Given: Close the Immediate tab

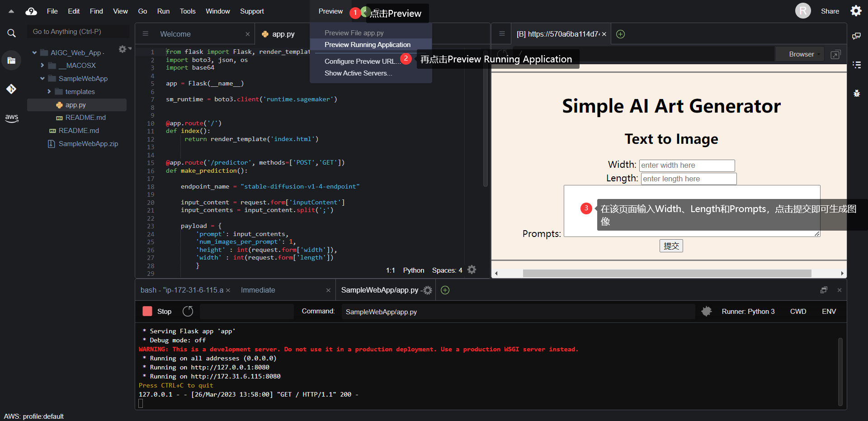Looking at the screenshot, I should 329,290.
